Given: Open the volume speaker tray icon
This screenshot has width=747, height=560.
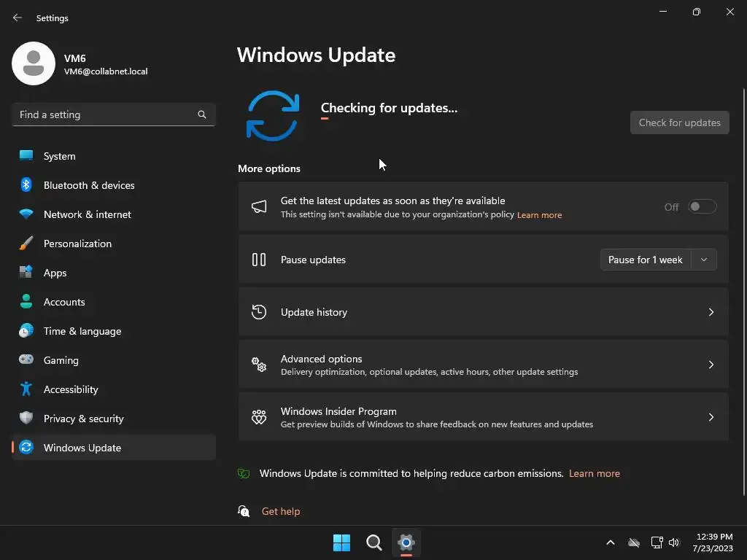Looking at the screenshot, I should 674,542.
